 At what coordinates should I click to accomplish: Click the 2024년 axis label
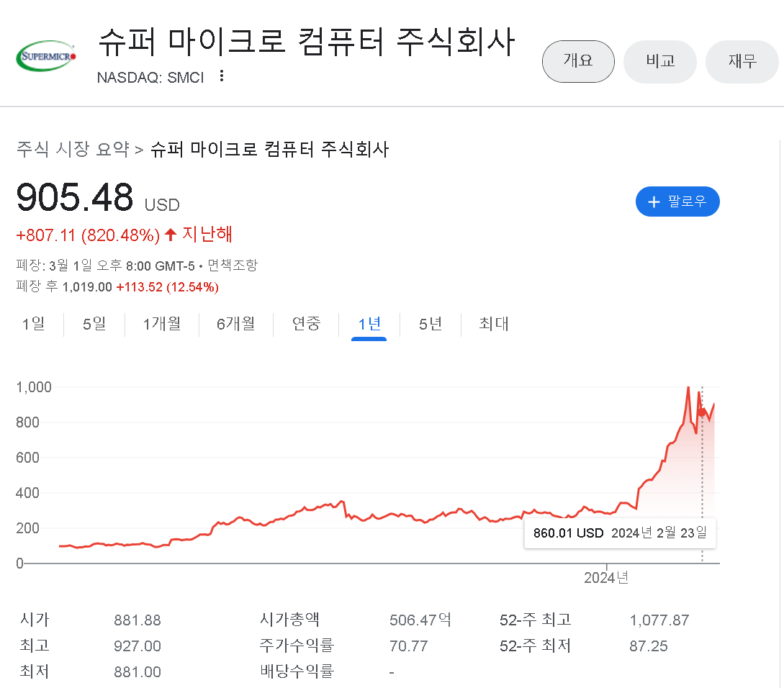click(x=606, y=578)
